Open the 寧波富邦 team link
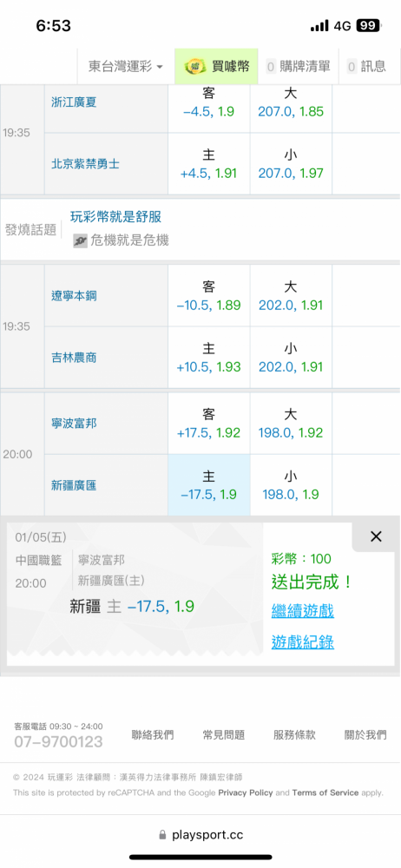 (x=74, y=424)
